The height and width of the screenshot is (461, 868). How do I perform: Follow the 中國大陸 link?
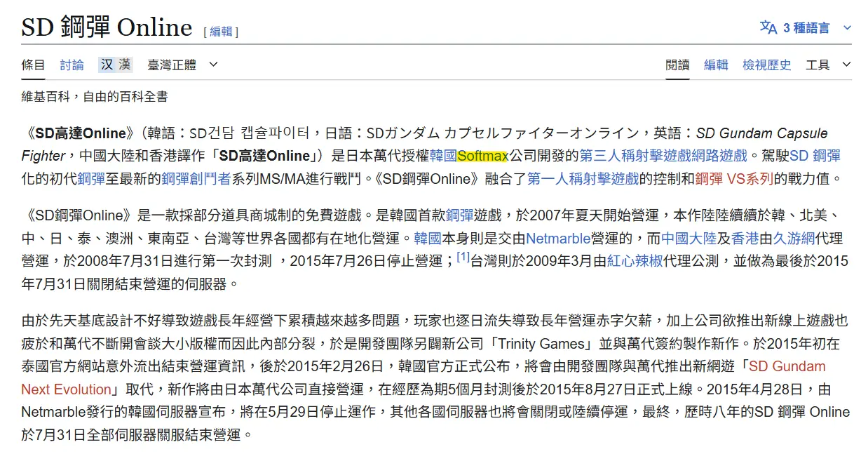tap(689, 238)
